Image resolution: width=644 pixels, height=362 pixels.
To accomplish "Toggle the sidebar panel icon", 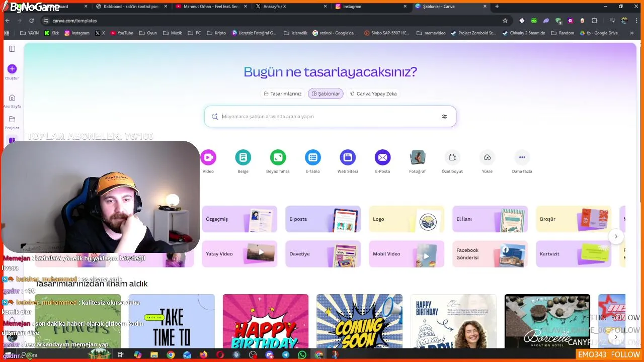I will (x=12, y=49).
